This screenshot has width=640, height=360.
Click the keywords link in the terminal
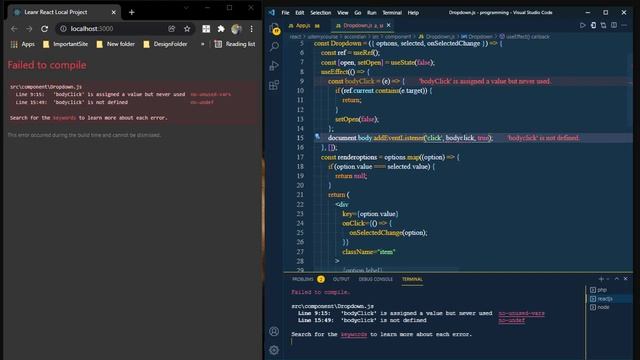[x=354, y=334]
